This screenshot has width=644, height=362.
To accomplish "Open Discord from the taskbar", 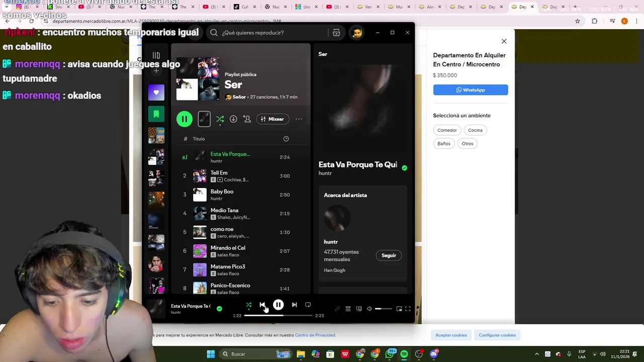I will pyautogui.click(x=434, y=354).
